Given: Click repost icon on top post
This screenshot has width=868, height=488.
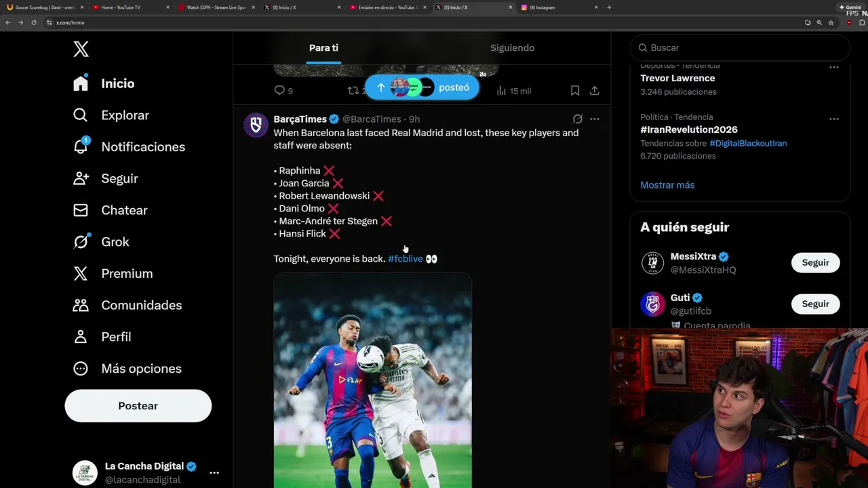Looking at the screenshot, I should (x=353, y=90).
